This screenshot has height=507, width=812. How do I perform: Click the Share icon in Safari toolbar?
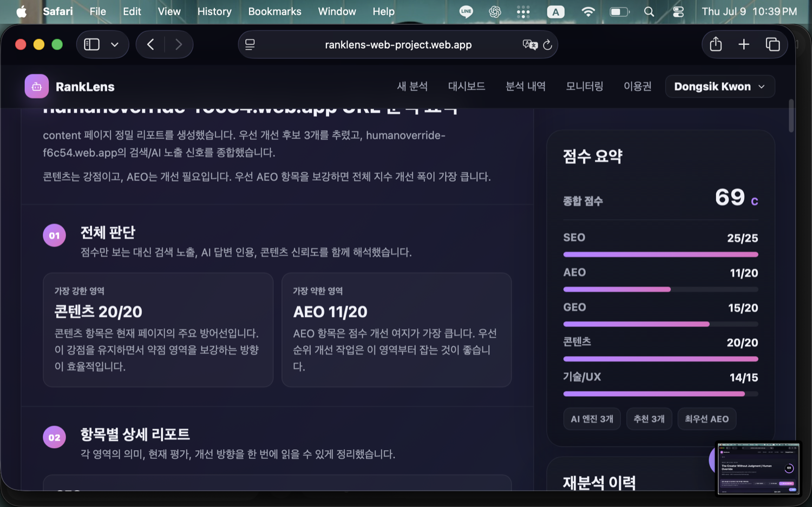[716, 44]
